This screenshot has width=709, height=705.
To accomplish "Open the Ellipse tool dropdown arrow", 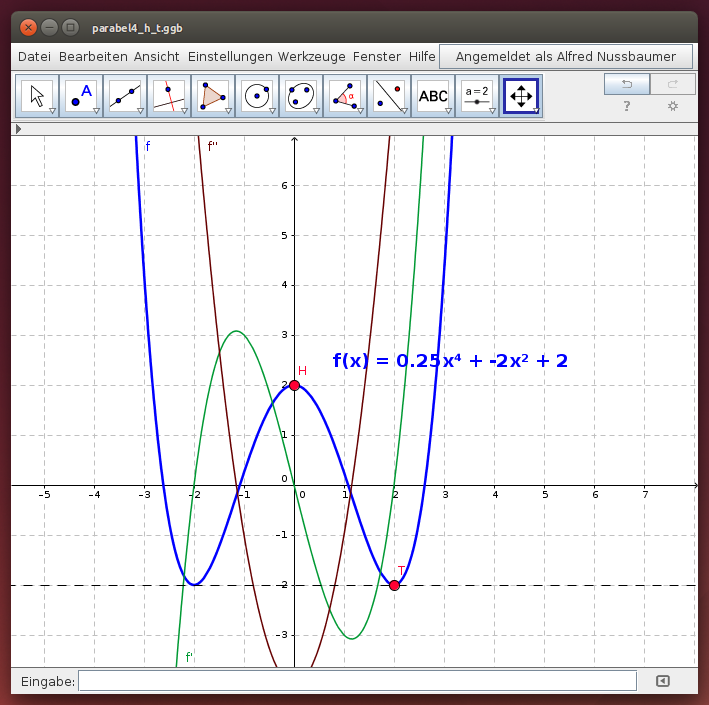I will (x=316, y=111).
